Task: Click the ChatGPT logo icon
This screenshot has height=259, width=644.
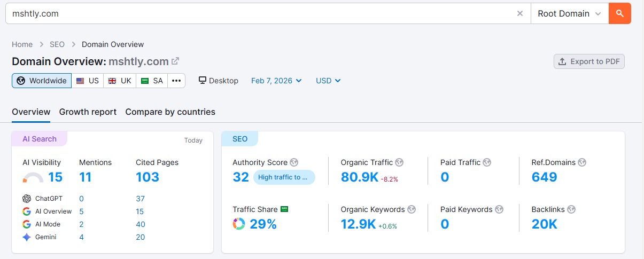Action: click(x=27, y=199)
